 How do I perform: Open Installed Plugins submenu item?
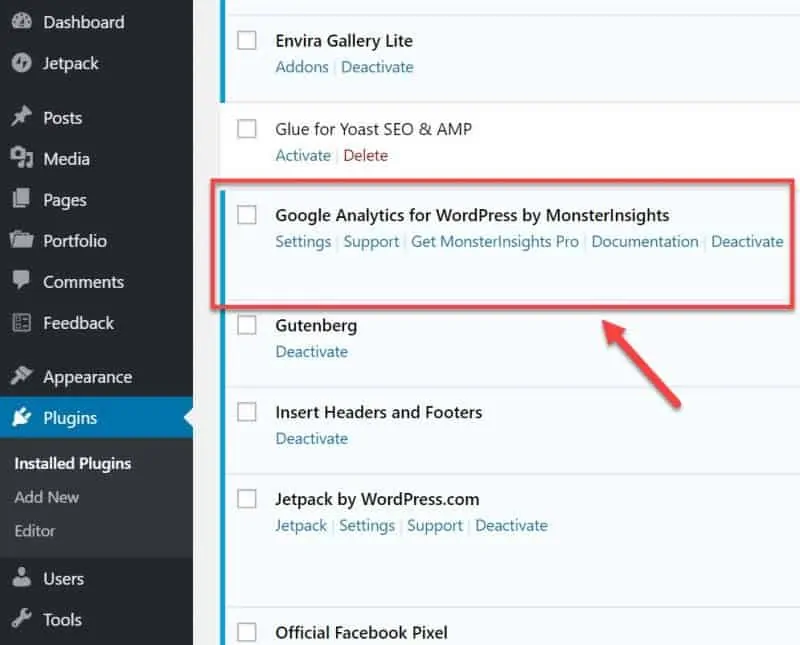(73, 463)
